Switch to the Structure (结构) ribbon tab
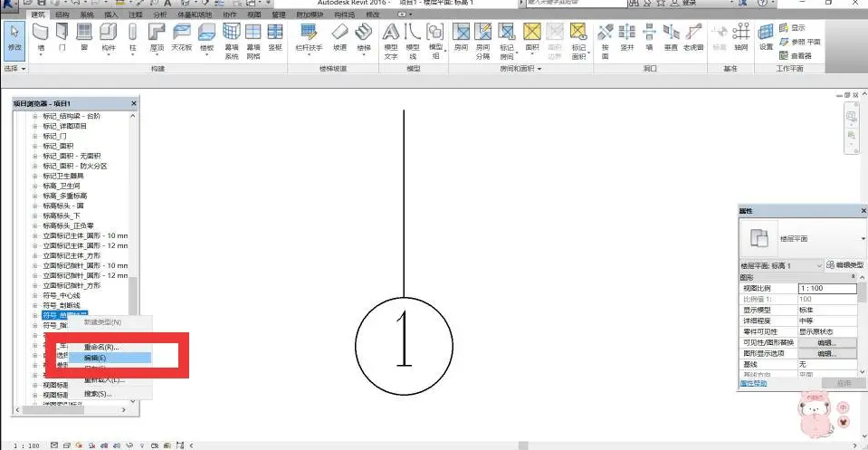The image size is (868, 450). click(x=62, y=14)
